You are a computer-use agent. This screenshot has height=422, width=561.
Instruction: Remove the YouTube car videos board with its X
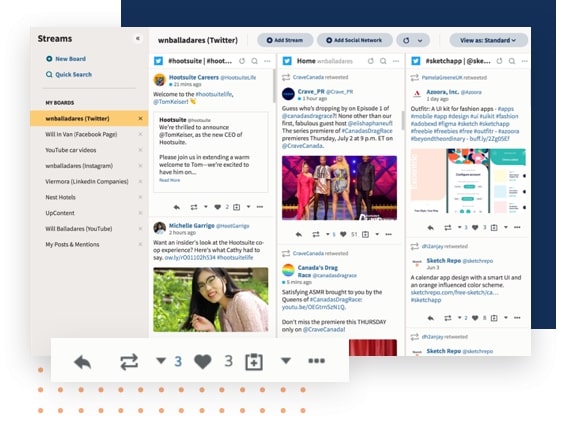(140, 150)
